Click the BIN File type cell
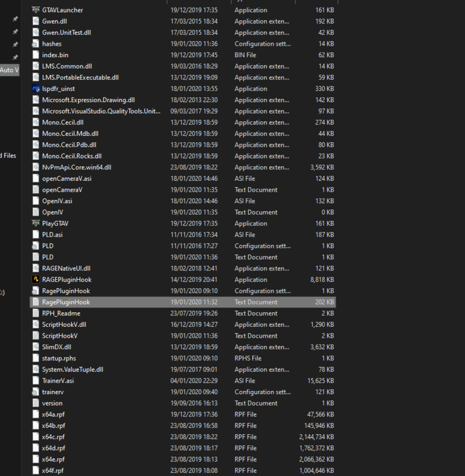Screen dimensions: 465x476 (x=246, y=55)
